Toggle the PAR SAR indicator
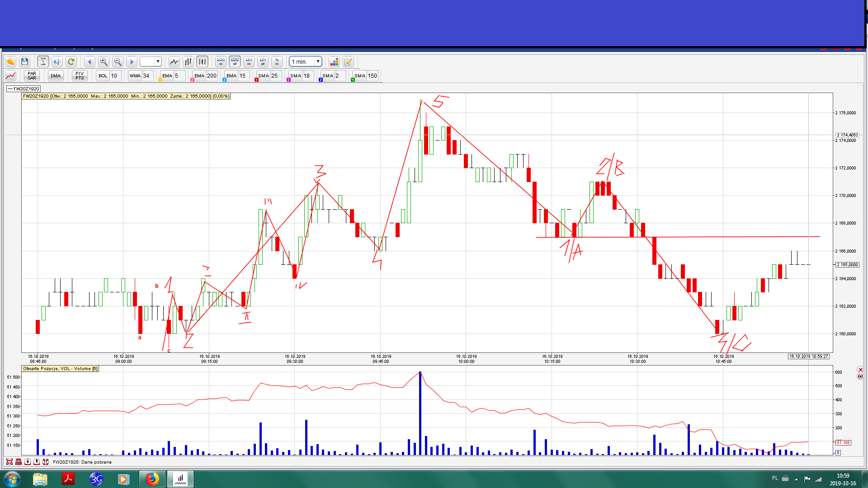The height and width of the screenshot is (488, 868). [x=32, y=76]
